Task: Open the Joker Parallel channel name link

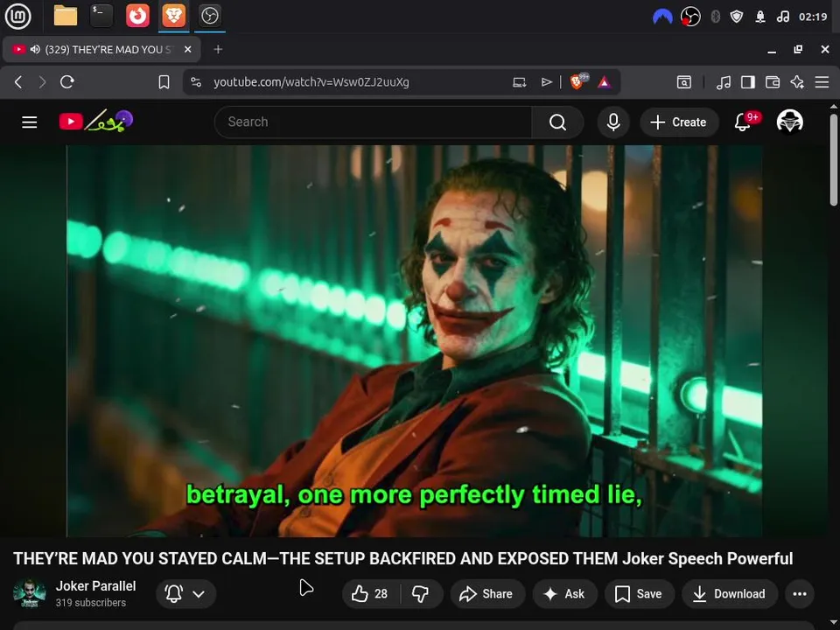Action: [x=96, y=585]
